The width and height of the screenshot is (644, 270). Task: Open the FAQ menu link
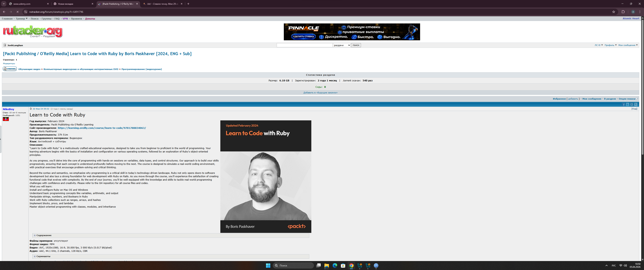coord(57,19)
